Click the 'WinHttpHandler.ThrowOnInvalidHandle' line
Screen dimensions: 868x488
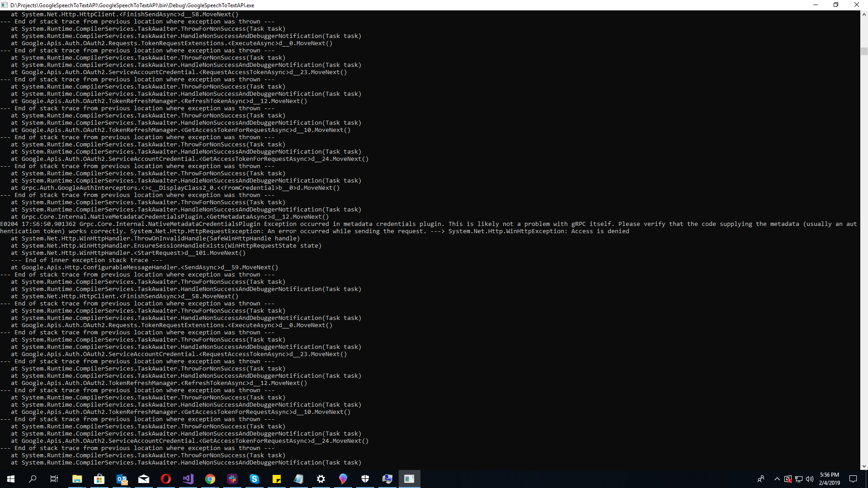point(156,239)
